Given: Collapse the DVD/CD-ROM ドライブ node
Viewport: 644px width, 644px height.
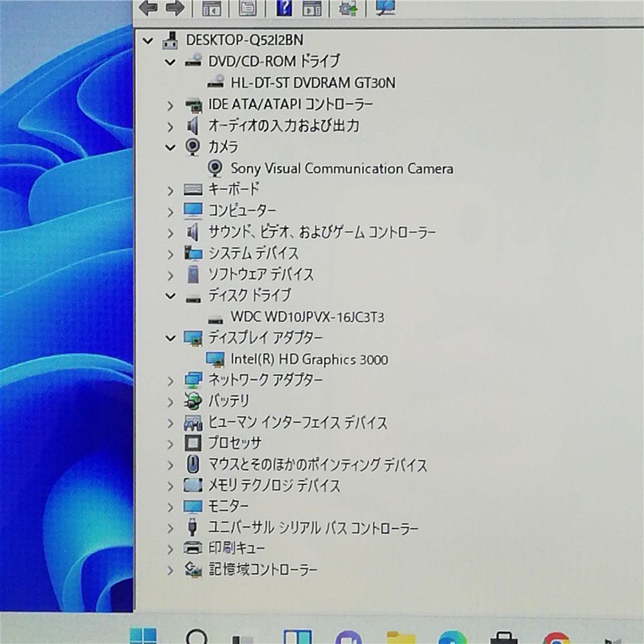Looking at the screenshot, I should pyautogui.click(x=170, y=62).
